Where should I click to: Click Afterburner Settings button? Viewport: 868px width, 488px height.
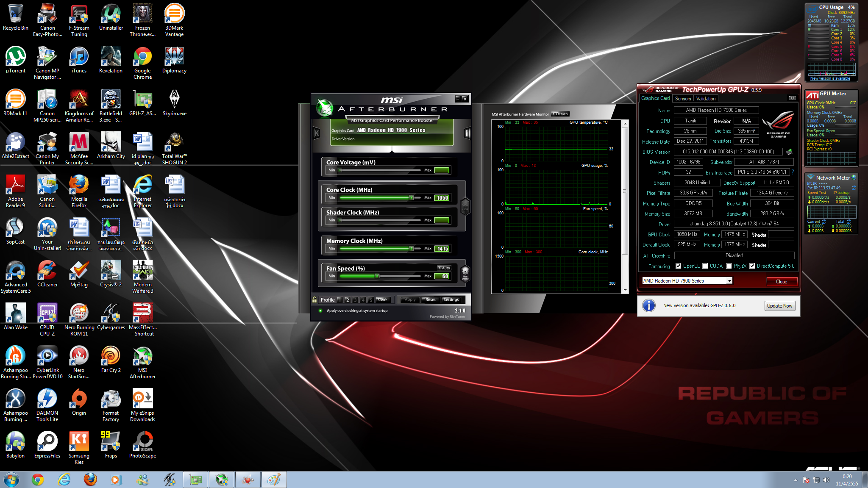(x=451, y=299)
